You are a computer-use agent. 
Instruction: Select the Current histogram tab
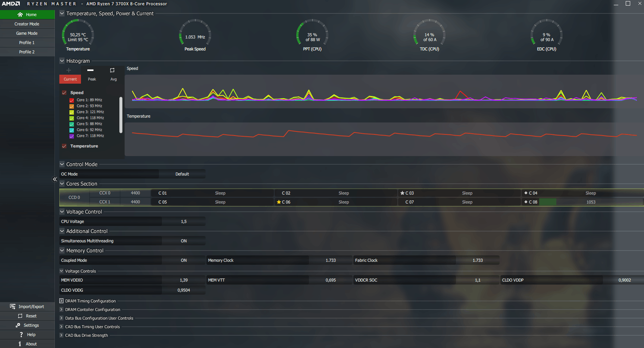pos(70,79)
